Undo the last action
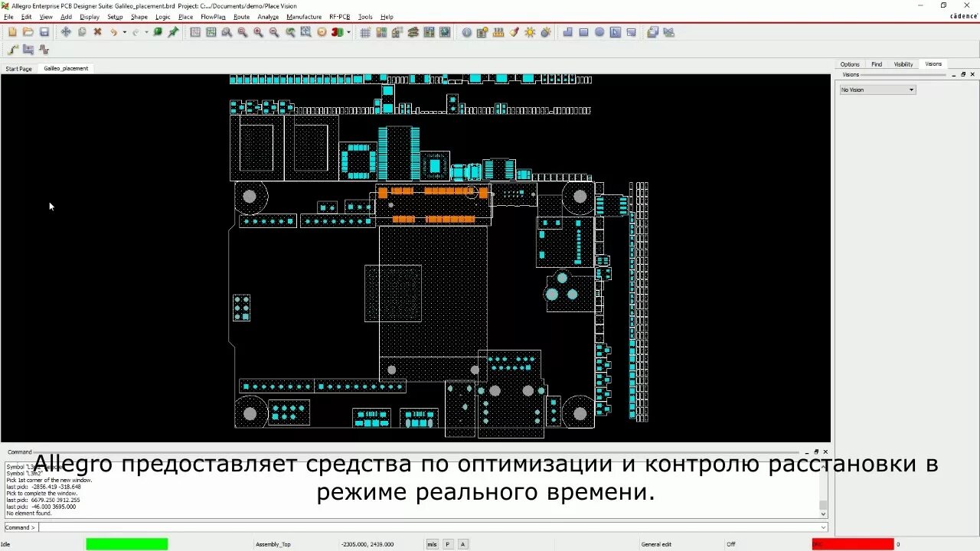 coord(113,32)
